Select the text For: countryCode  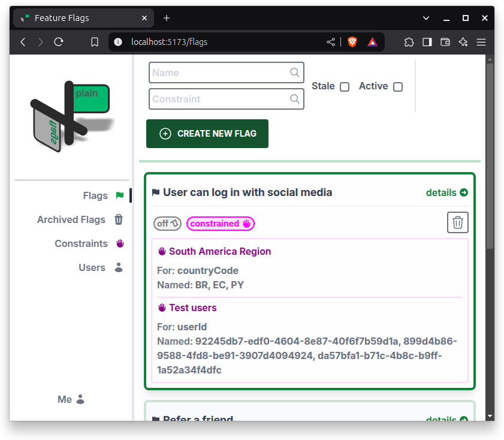pos(198,270)
